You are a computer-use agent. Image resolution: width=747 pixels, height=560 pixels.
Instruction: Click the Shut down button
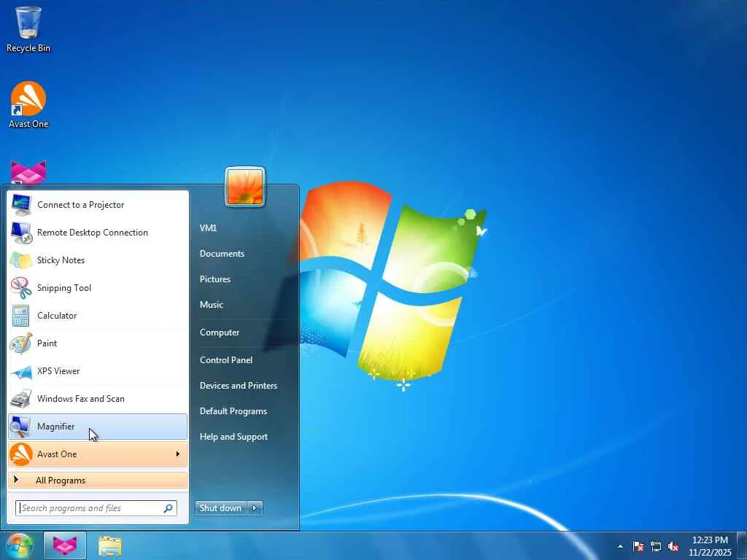click(221, 507)
